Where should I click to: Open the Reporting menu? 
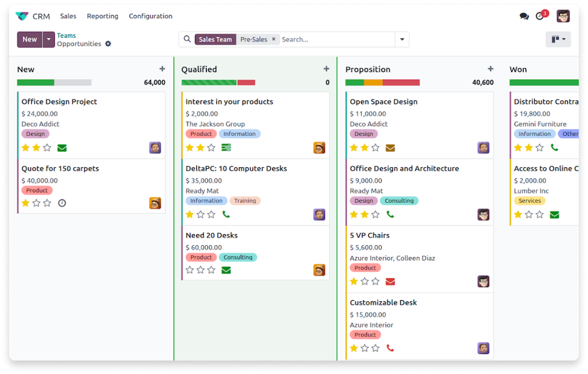(x=103, y=16)
